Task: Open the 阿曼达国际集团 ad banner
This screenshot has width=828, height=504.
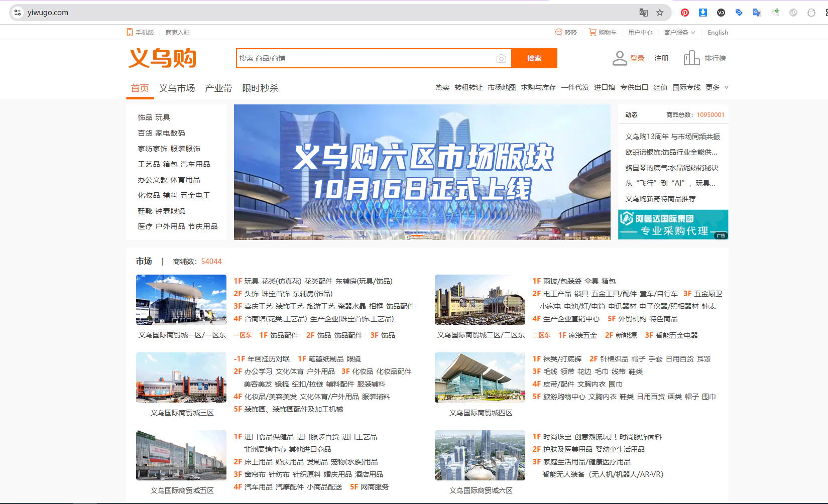Action: (x=673, y=224)
